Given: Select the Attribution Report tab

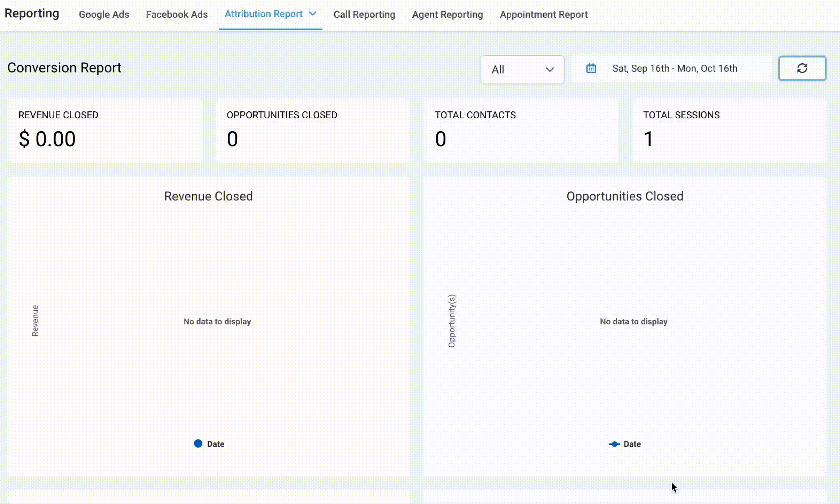Looking at the screenshot, I should coord(263,14).
